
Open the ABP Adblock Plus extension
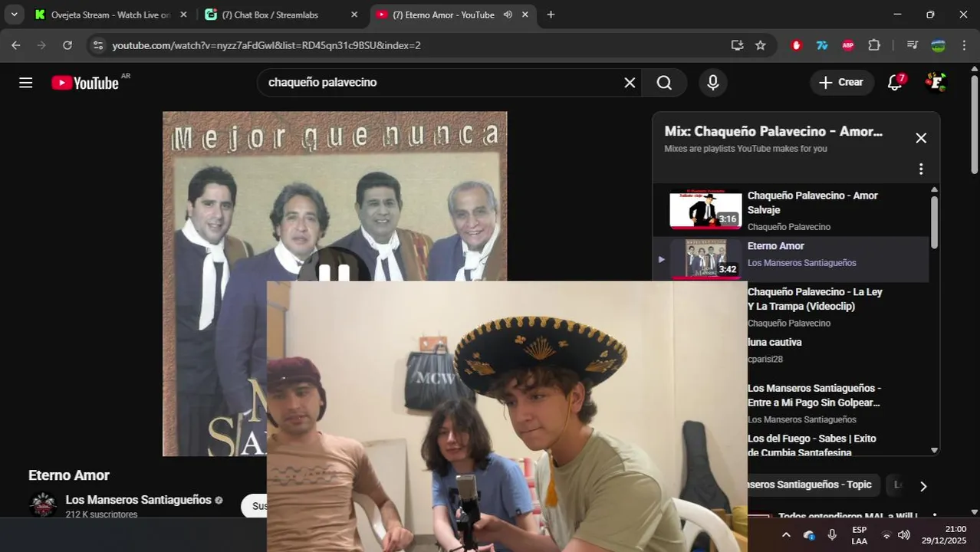pyautogui.click(x=848, y=45)
